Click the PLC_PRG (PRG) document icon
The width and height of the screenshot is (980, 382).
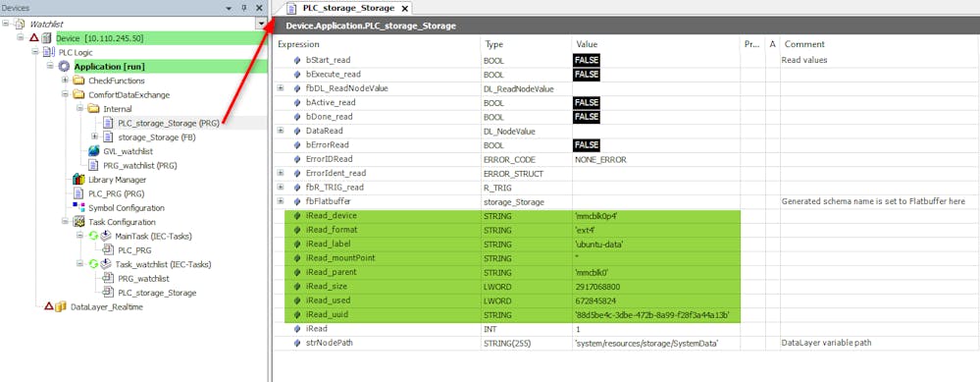78,193
